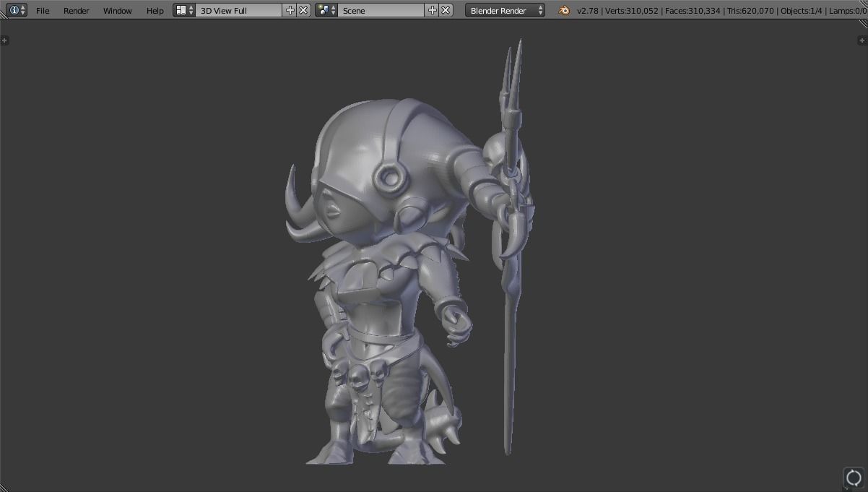The width and height of the screenshot is (868, 492).
Task: Click the 'Tris:620,070' statistic
Action: pos(750,11)
